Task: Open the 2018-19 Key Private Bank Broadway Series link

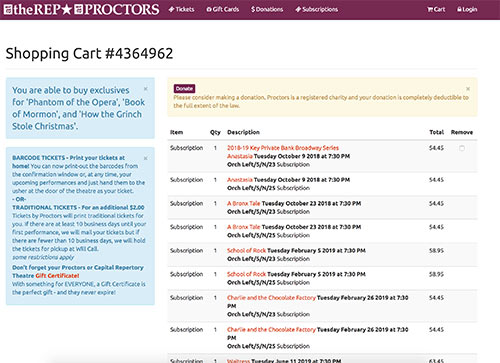Action: pos(283,148)
